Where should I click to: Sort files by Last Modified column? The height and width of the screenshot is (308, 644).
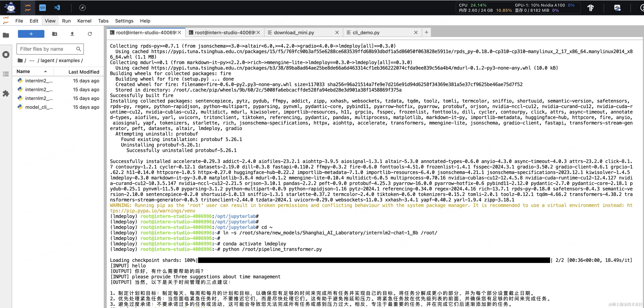(84, 72)
